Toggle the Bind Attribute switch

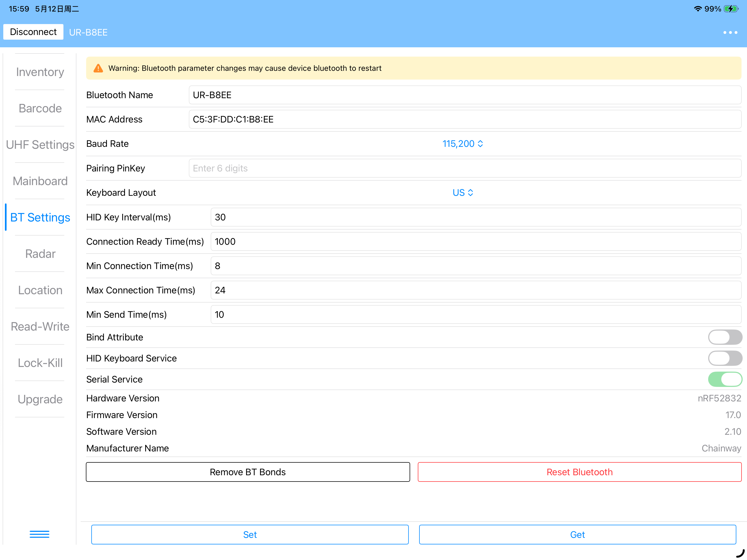tap(725, 337)
